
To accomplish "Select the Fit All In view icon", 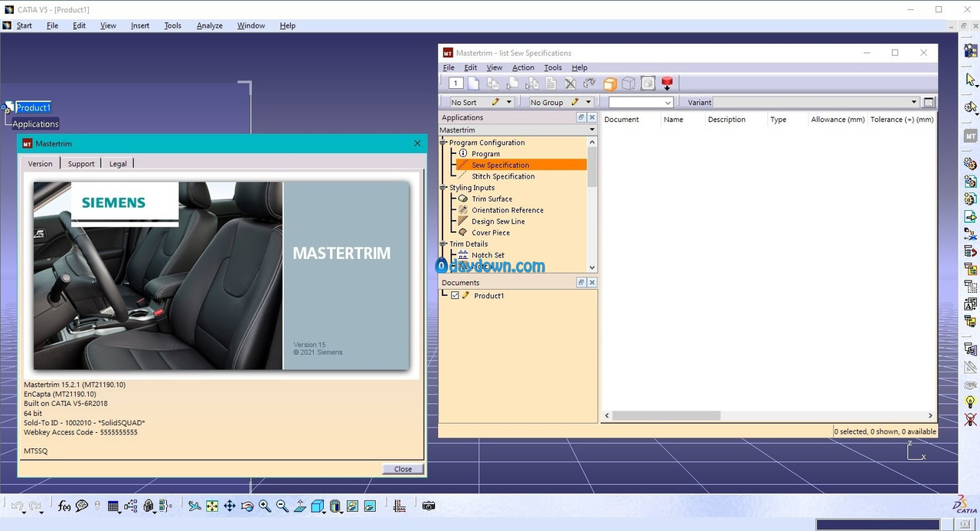I will pos(212,506).
